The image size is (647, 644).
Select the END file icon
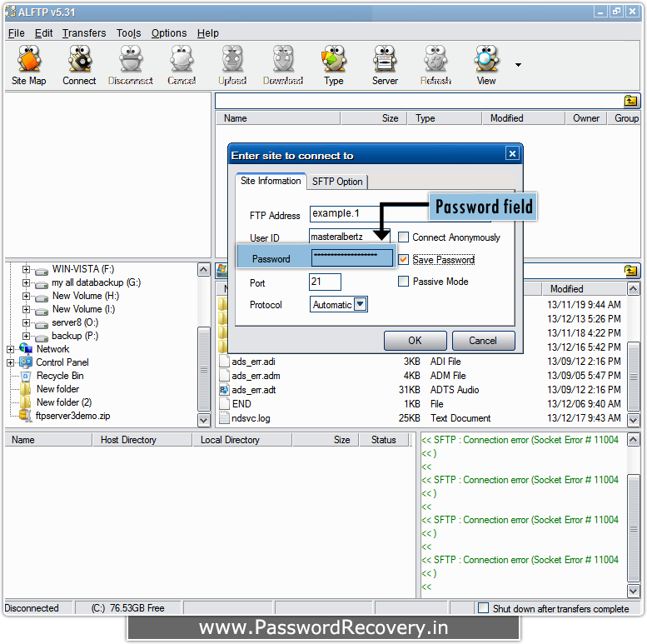224,404
